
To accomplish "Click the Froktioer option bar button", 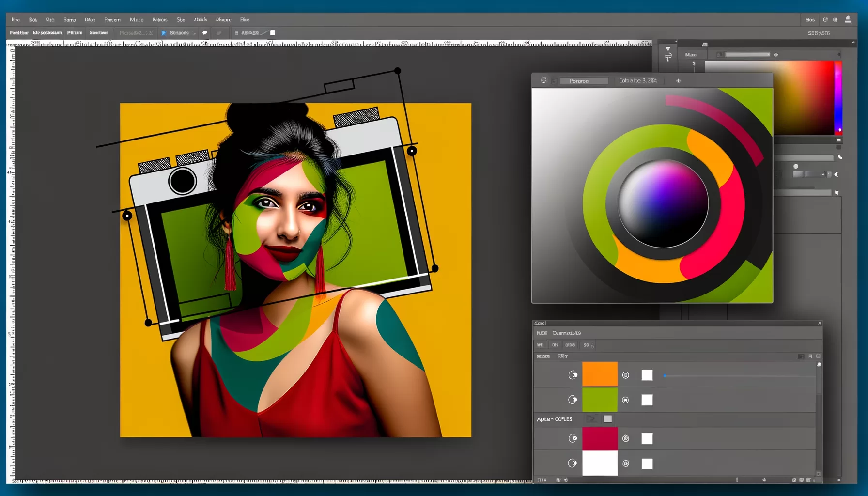I will point(19,33).
